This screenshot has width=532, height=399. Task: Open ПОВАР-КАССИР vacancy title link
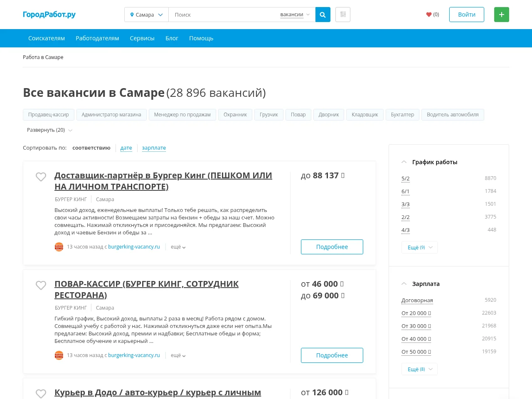point(146,289)
